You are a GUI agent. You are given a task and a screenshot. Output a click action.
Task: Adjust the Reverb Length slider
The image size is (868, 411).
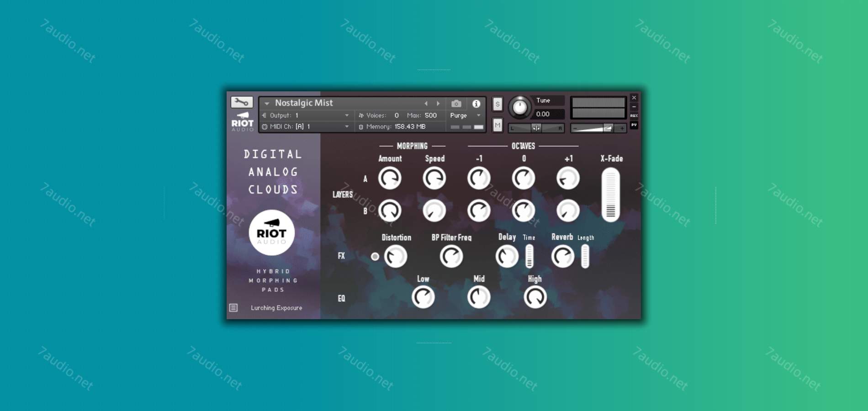[x=585, y=256]
